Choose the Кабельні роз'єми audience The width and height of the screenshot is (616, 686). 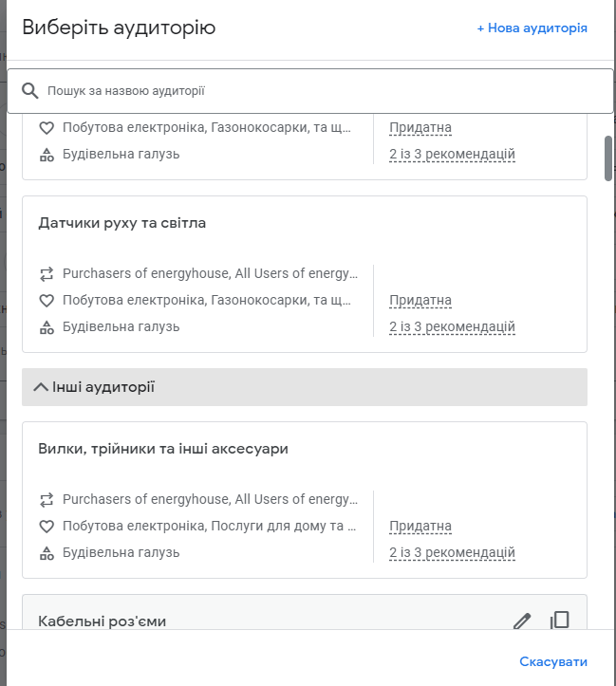click(x=103, y=621)
